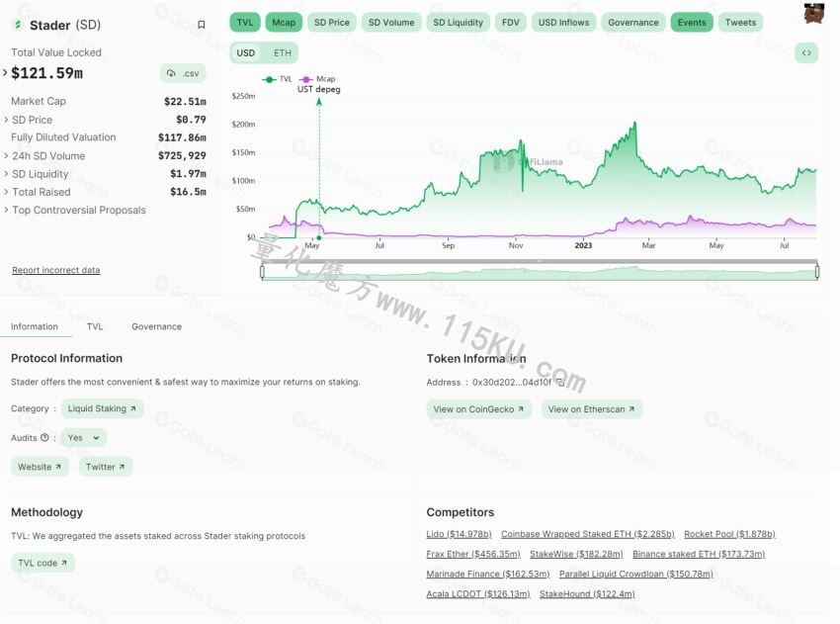840x624 pixels.
Task: Open competitor Rocket Pool
Action: click(x=729, y=534)
